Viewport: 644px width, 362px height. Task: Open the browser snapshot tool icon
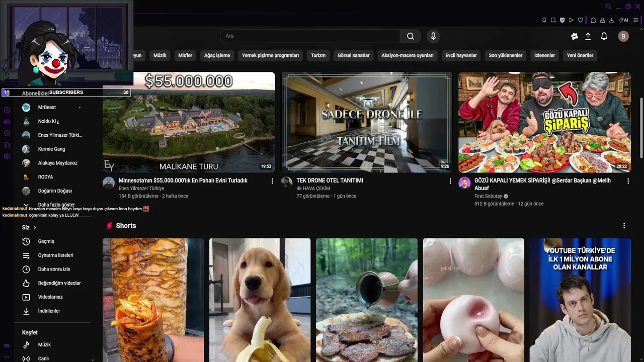click(553, 20)
